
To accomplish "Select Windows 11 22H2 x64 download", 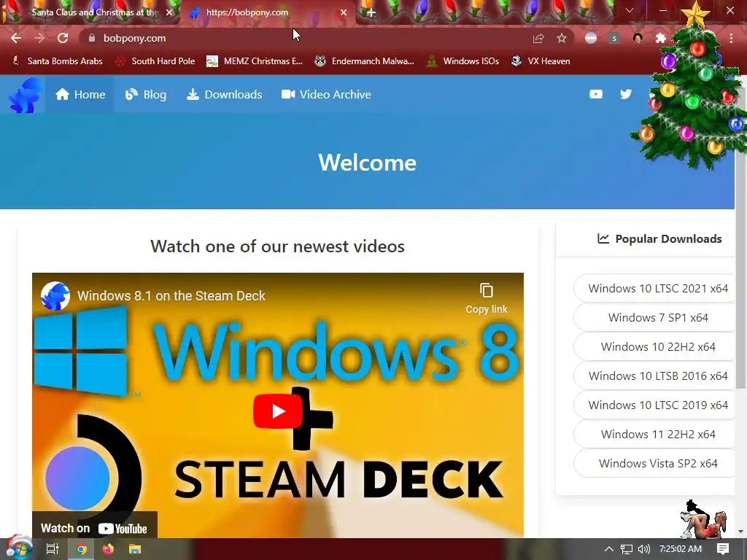I will (654, 434).
